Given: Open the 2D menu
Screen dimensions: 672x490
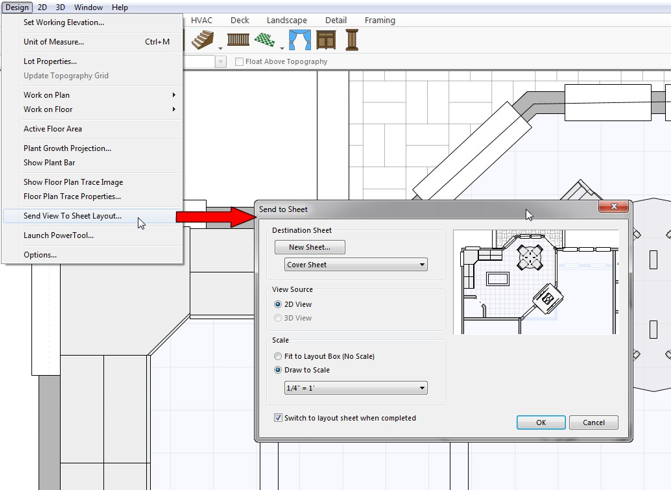Looking at the screenshot, I should (x=42, y=7).
